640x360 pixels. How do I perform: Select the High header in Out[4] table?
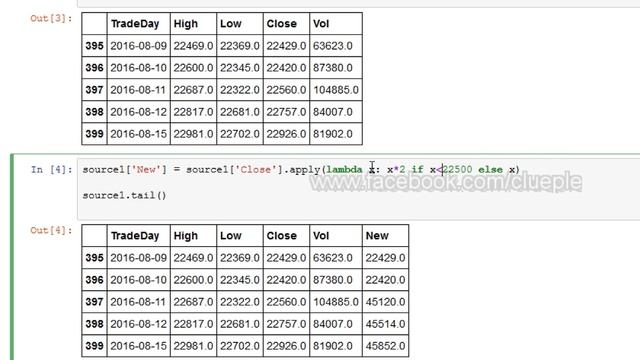(186, 236)
